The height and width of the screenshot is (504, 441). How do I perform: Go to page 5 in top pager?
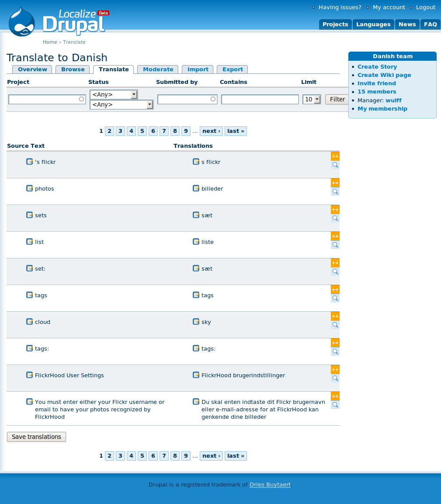[x=142, y=131]
